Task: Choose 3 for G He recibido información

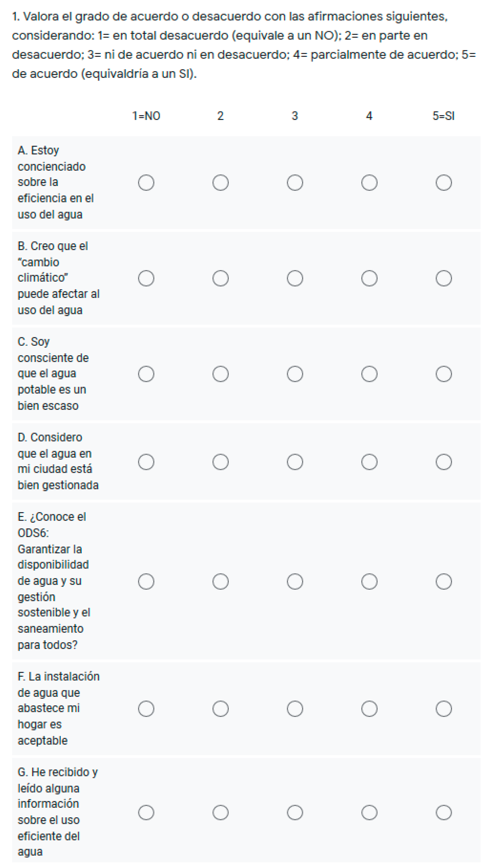Action: (x=295, y=812)
